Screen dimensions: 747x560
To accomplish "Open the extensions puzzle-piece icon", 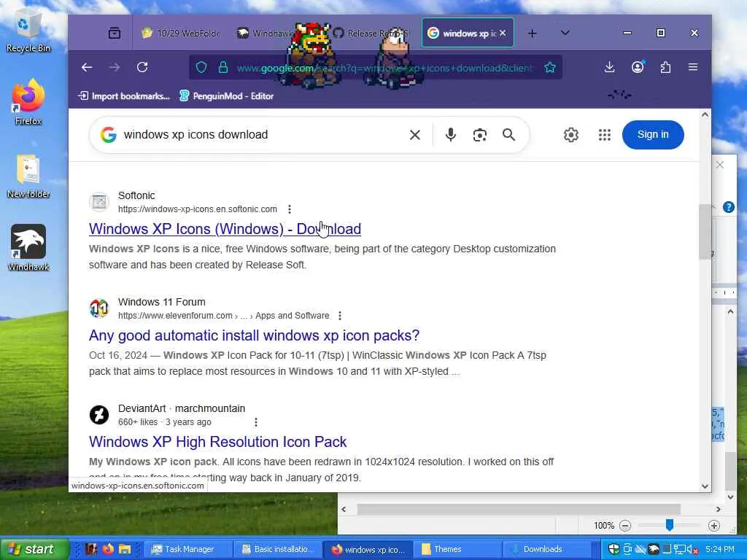I will (665, 67).
